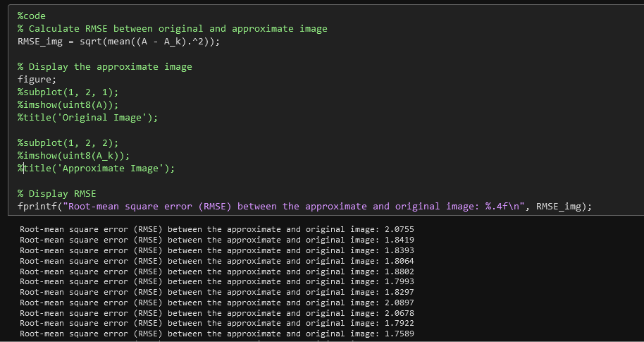The image size is (644, 342).
Task: Click the output line ending in 1.8297
Action: point(217,292)
